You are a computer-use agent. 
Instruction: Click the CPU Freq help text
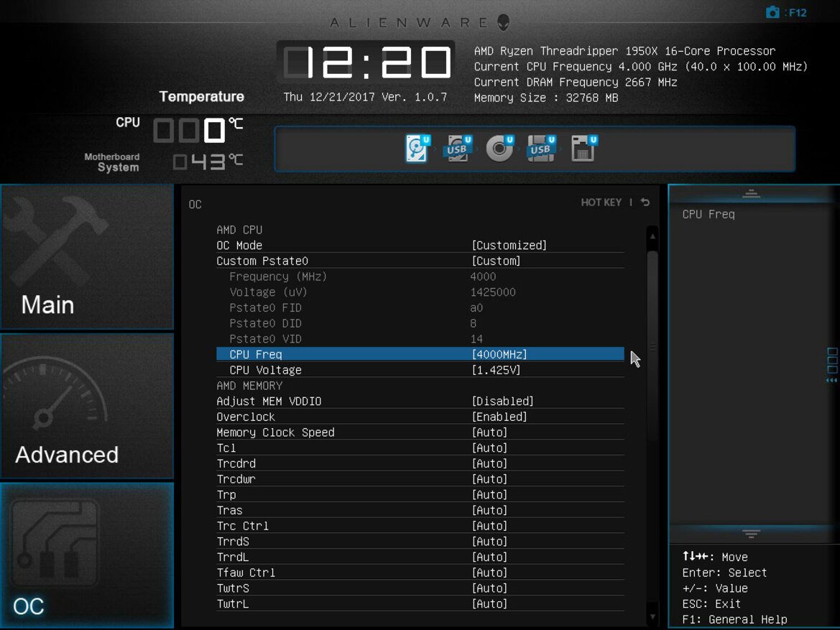point(709,214)
